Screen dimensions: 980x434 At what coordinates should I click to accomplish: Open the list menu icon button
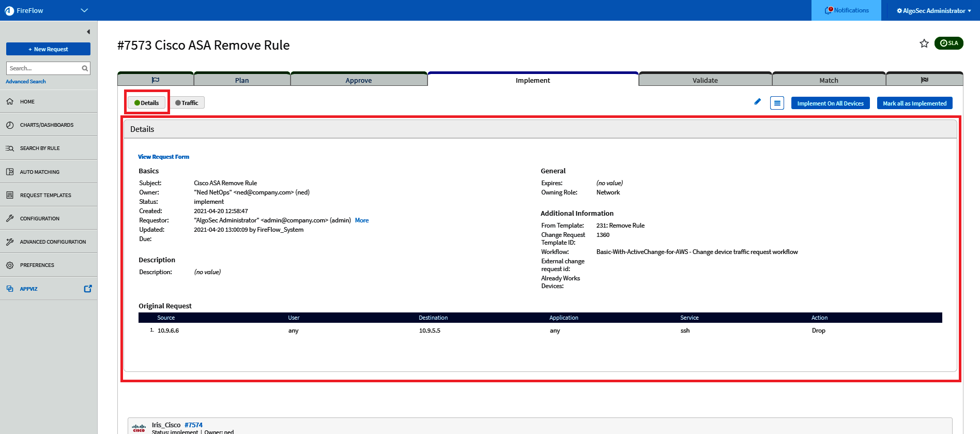777,103
